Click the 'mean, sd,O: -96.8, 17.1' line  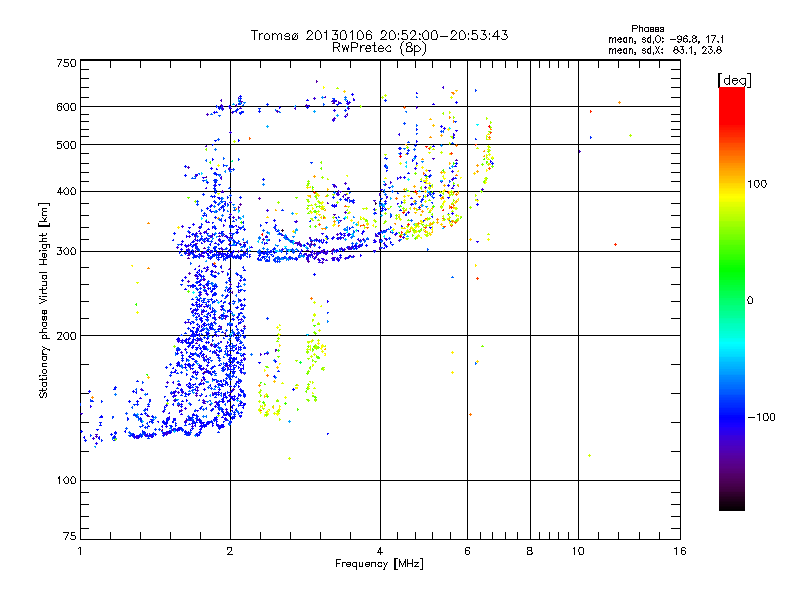click(666, 39)
